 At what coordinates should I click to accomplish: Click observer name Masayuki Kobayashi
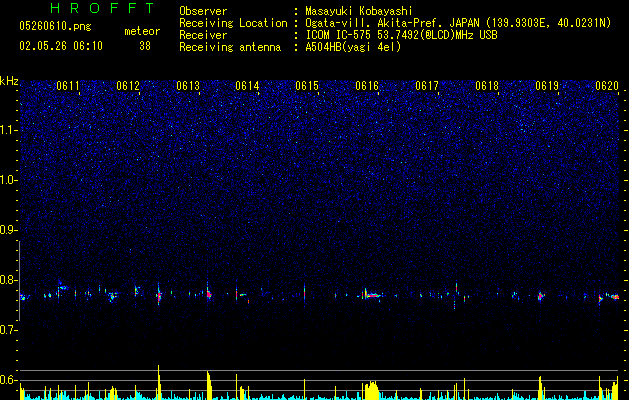[359, 11]
